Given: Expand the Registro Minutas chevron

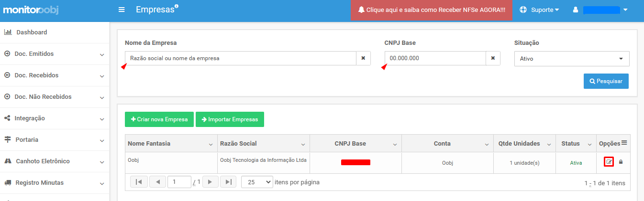Looking at the screenshot, I should pos(102,183).
